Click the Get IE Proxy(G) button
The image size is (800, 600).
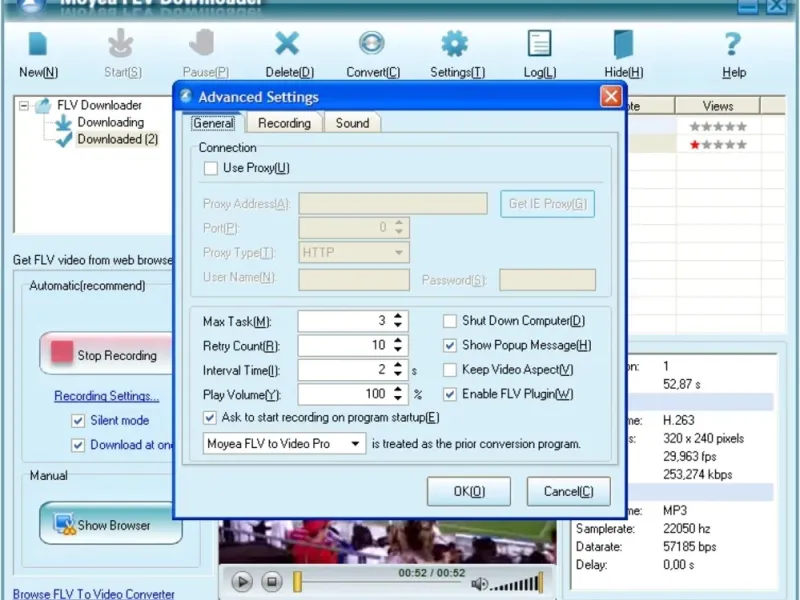point(547,204)
